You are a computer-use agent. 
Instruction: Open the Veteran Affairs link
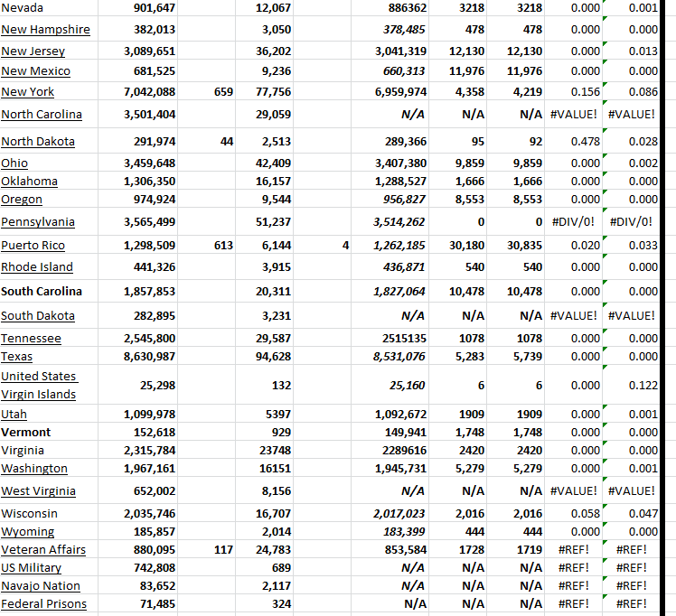pos(43,550)
